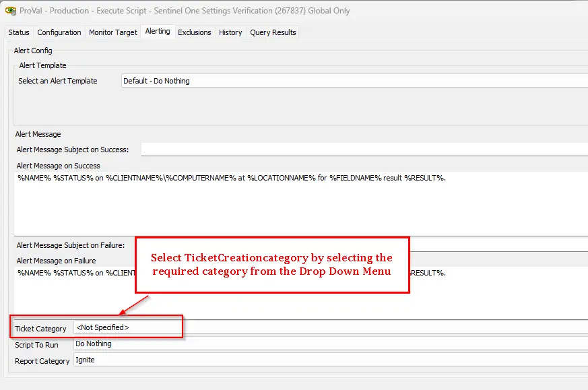Click the Select an Alert Template label

tap(58, 81)
